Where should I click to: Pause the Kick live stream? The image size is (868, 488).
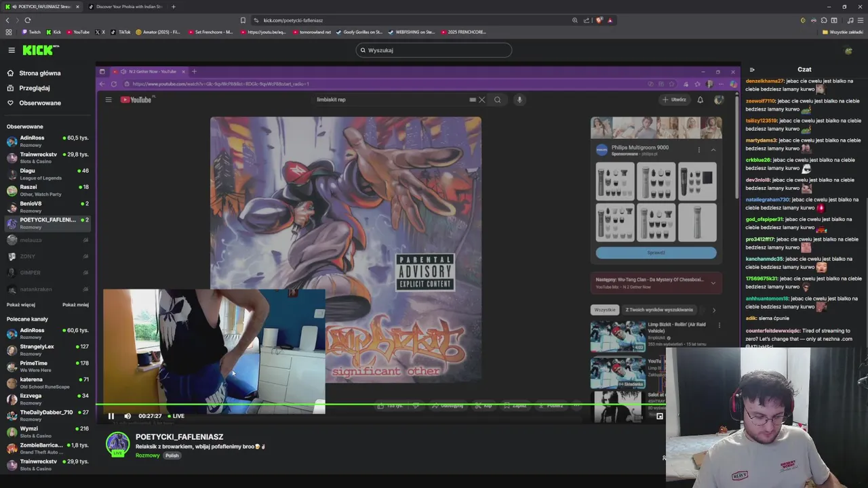tap(111, 416)
